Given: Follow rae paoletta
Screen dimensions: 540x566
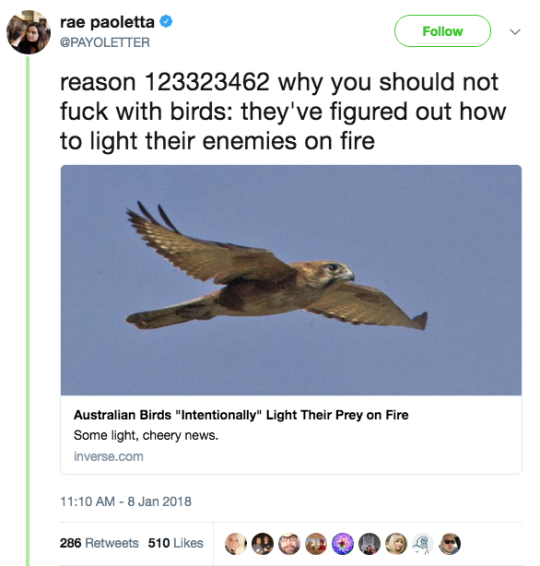Looking at the screenshot, I should point(442,31).
